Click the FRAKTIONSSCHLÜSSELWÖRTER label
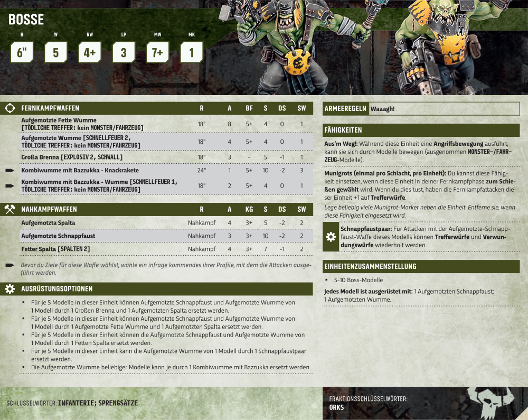528x420 pixels. 369,399
